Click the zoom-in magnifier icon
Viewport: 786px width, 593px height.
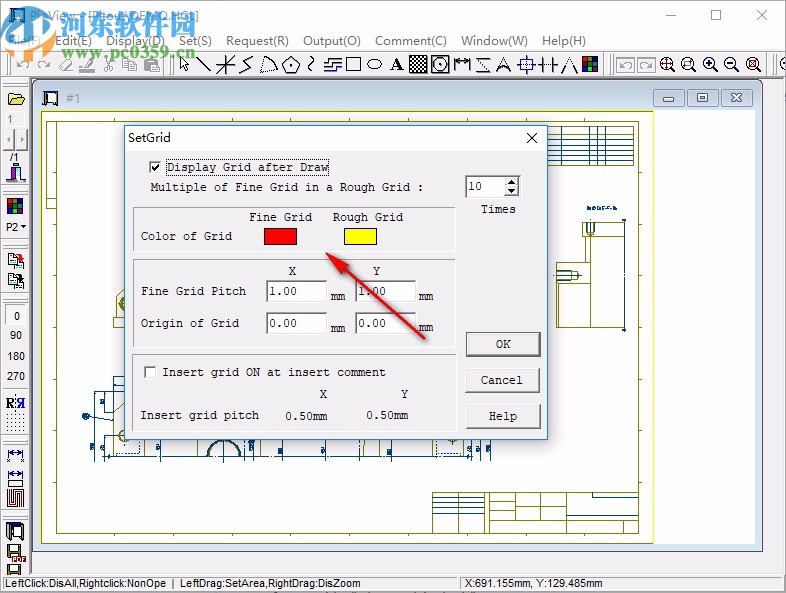point(710,64)
